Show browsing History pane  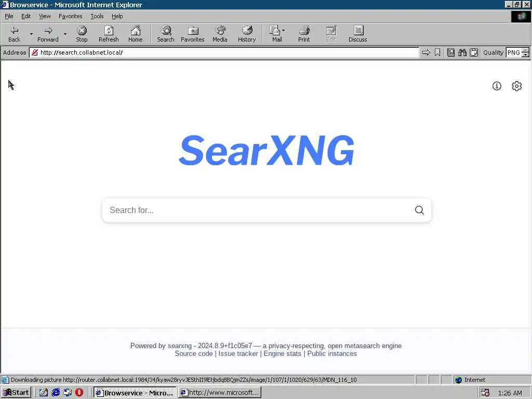click(x=247, y=34)
